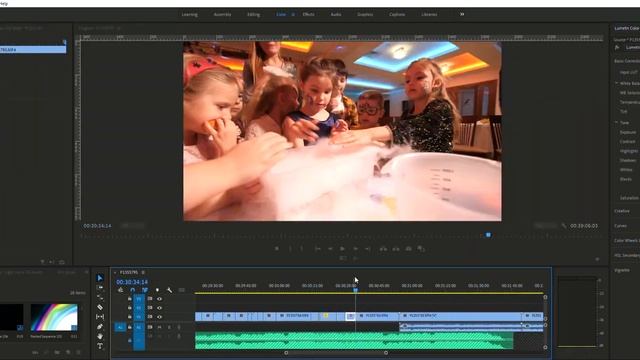Toggle lock on V3 track
Image resolution: width=640 pixels, height=360 pixels.
click(x=130, y=299)
